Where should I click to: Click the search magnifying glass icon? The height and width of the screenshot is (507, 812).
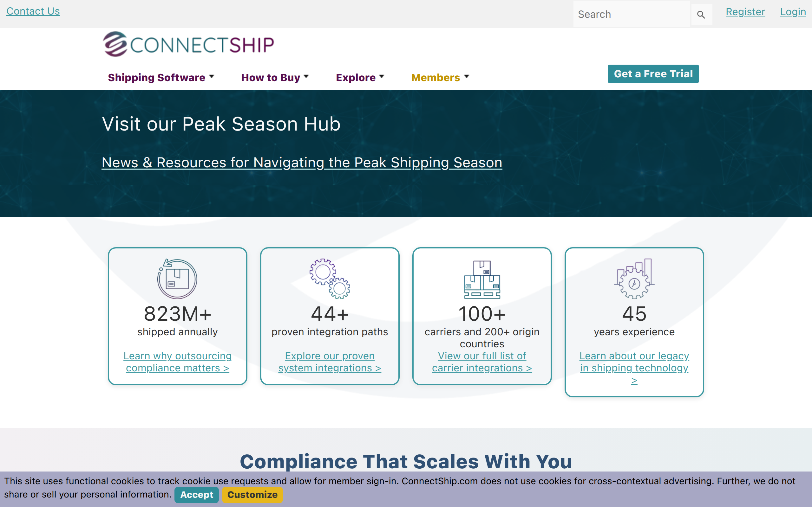(701, 15)
